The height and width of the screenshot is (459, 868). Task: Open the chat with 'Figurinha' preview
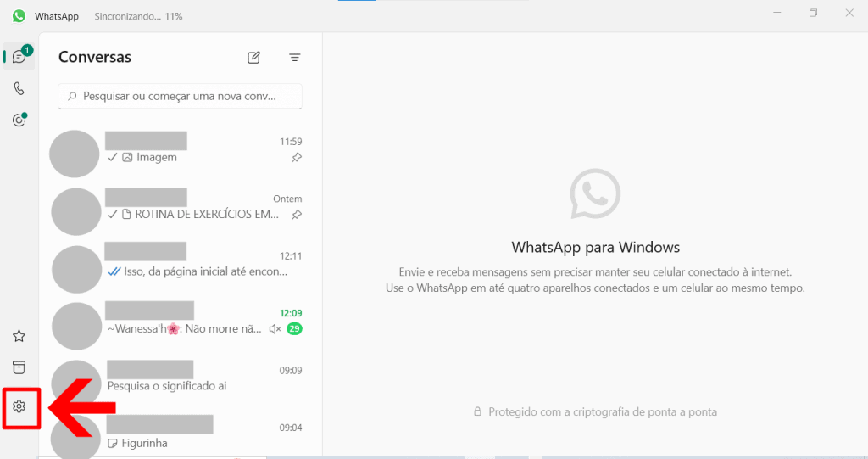180,438
